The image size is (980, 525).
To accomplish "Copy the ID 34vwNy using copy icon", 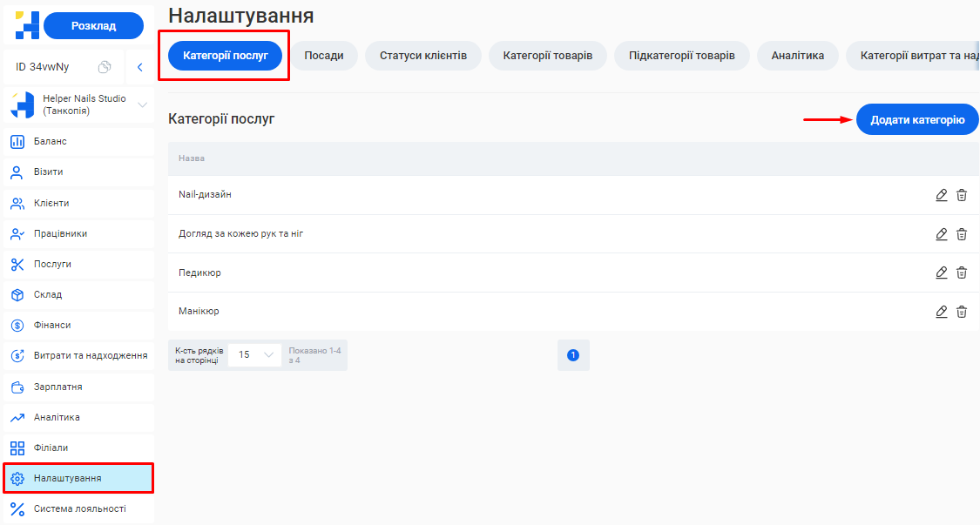I will pos(105,67).
